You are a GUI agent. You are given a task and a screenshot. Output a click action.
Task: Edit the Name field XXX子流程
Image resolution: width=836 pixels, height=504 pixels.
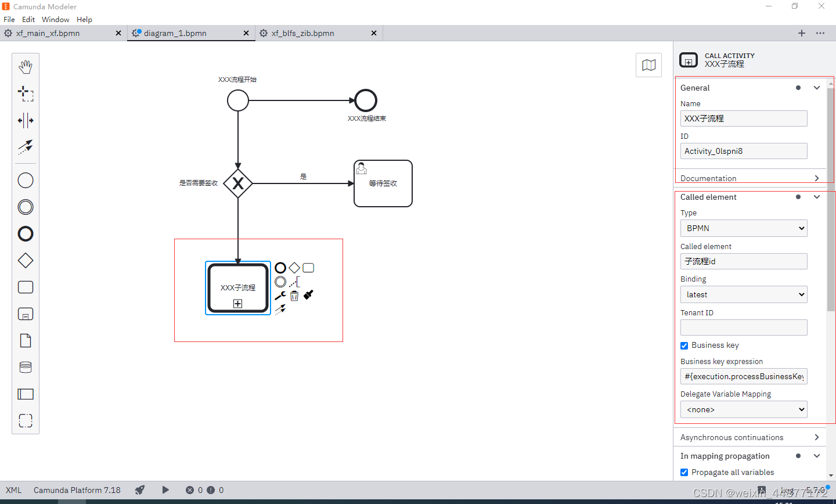click(x=744, y=118)
